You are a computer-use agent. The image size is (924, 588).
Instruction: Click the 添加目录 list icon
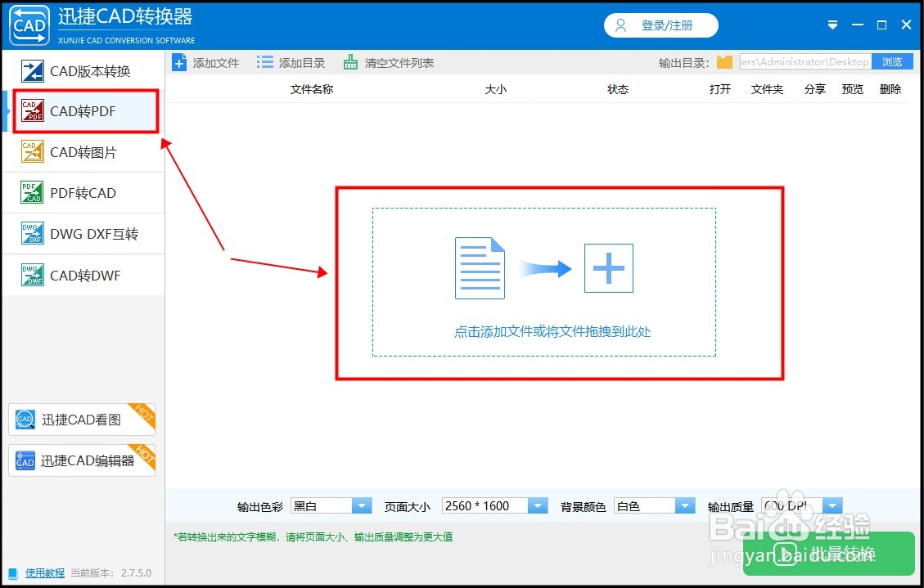coord(265,62)
